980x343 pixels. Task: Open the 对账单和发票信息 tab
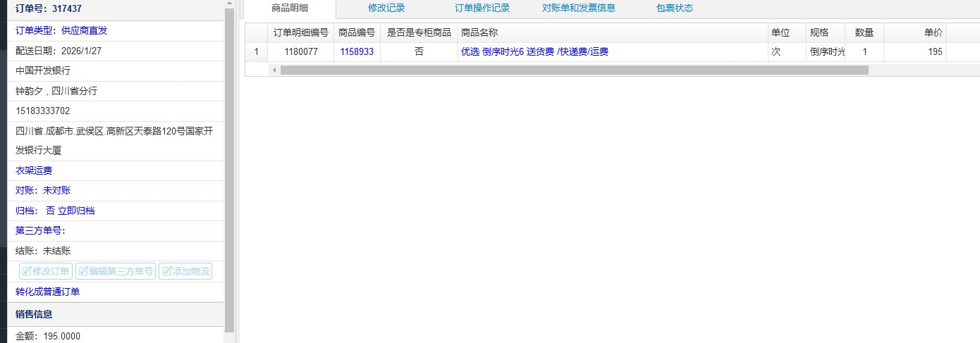point(579,8)
